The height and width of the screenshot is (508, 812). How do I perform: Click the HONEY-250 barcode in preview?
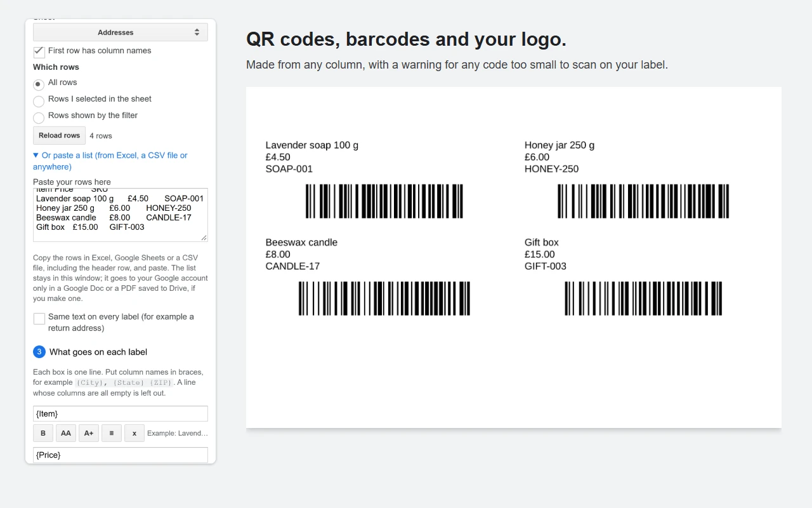pyautogui.click(x=643, y=201)
